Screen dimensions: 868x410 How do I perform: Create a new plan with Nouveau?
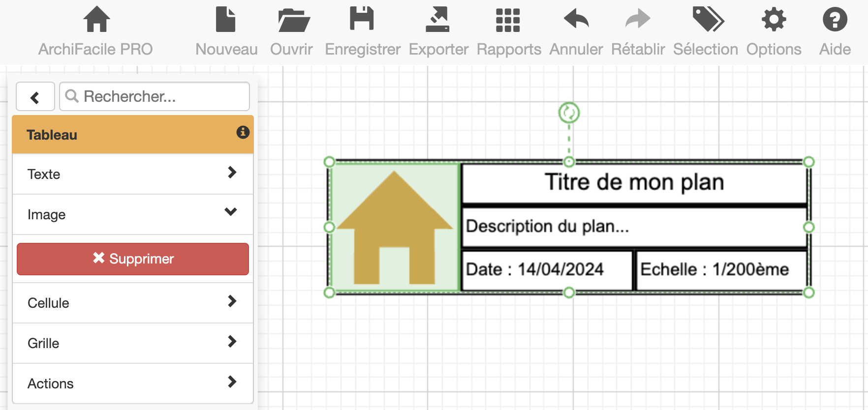[226, 20]
